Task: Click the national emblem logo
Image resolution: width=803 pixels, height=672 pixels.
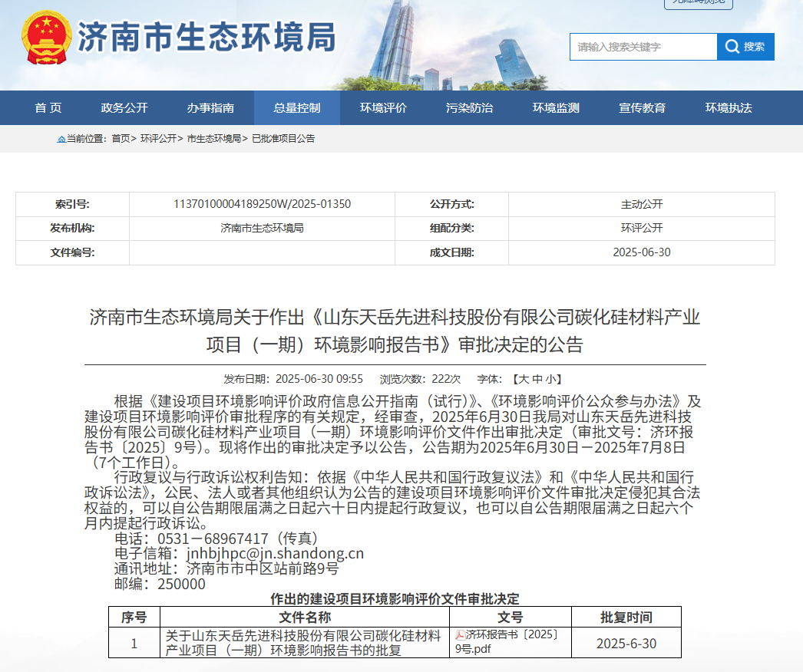Action: pos(47,38)
